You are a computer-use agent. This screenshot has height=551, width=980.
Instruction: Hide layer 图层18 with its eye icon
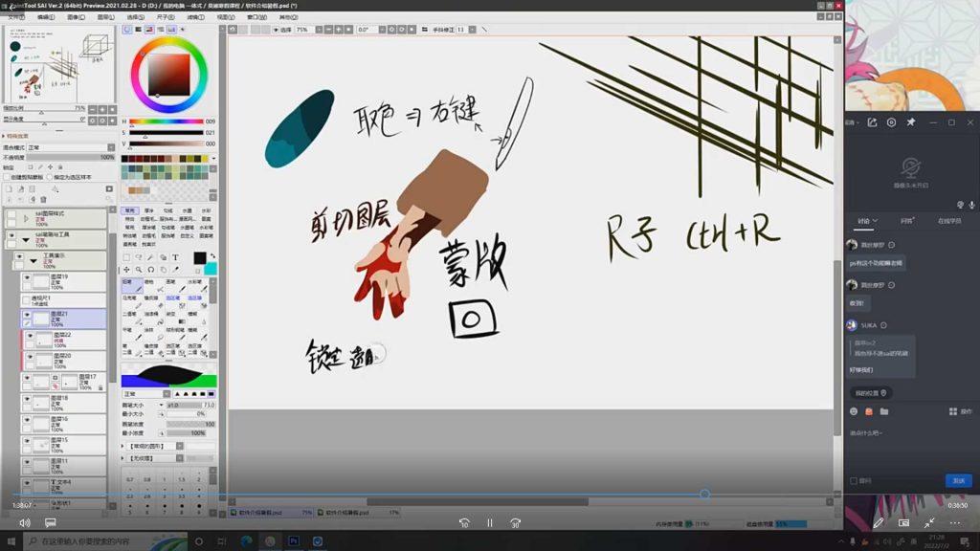pos(27,399)
